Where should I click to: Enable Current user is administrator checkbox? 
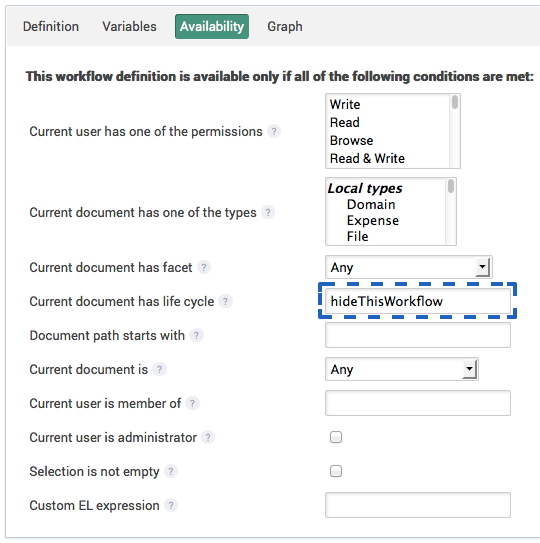click(336, 437)
